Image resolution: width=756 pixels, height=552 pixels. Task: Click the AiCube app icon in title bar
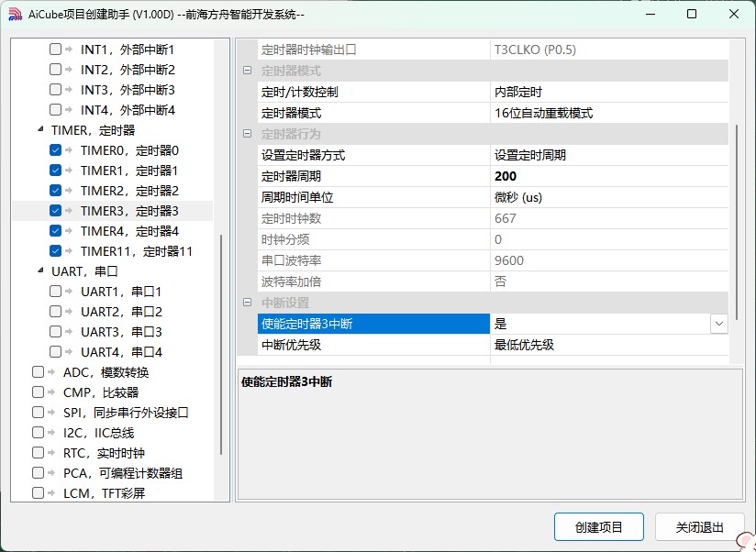[x=16, y=14]
